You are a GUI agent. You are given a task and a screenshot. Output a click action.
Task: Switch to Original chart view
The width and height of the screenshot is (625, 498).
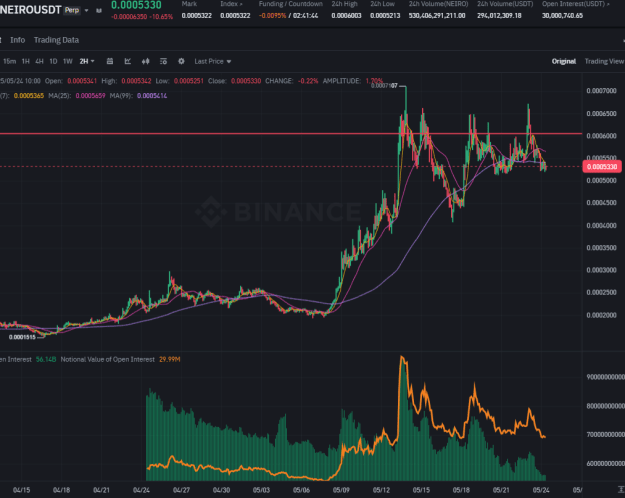pos(564,61)
